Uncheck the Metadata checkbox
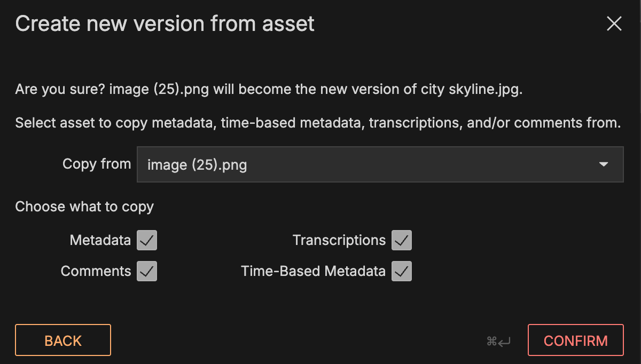641x364 pixels. pos(147,241)
